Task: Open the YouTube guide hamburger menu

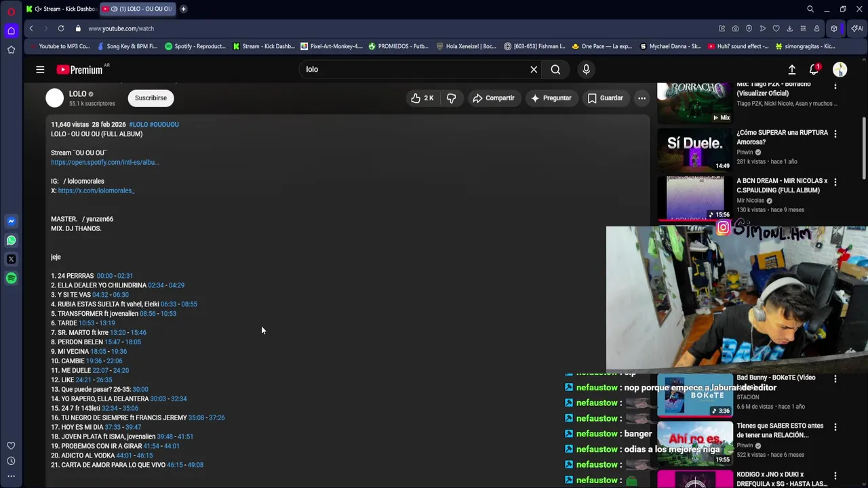Action: point(40,69)
